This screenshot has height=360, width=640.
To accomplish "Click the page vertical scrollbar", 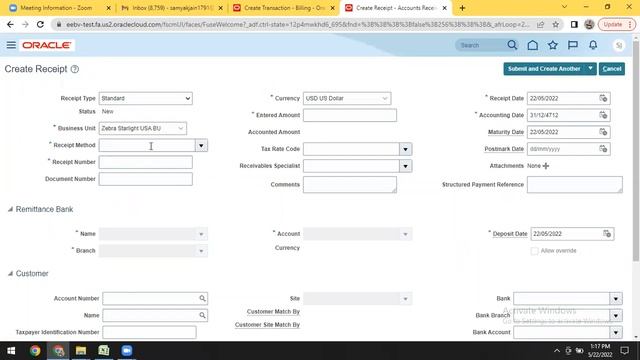I will pyautogui.click(x=636, y=151).
